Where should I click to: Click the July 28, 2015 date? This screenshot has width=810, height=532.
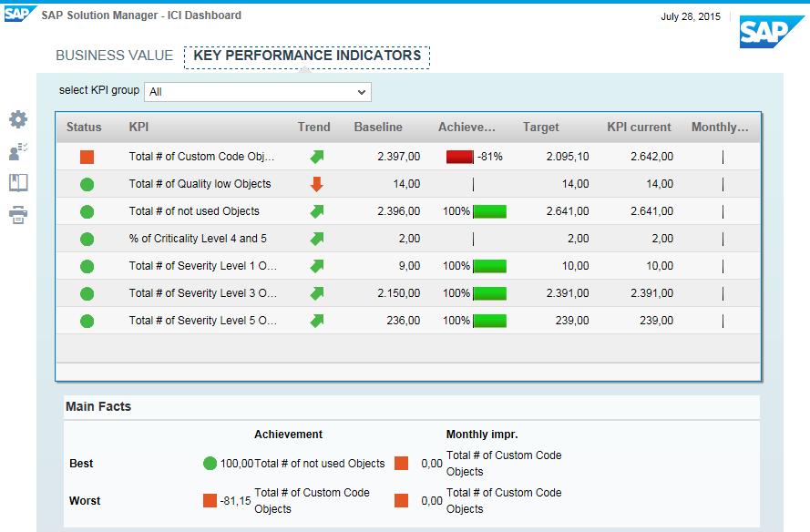pyautogui.click(x=690, y=16)
